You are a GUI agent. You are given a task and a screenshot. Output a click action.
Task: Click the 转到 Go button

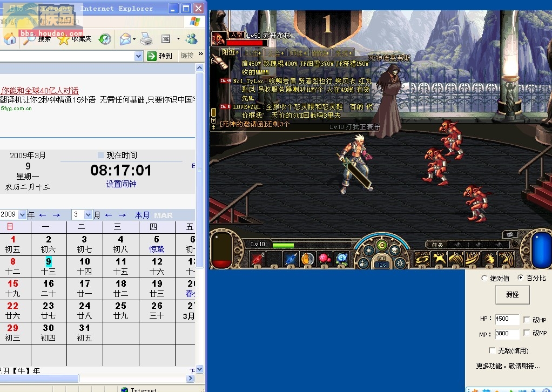pyautogui.click(x=159, y=56)
